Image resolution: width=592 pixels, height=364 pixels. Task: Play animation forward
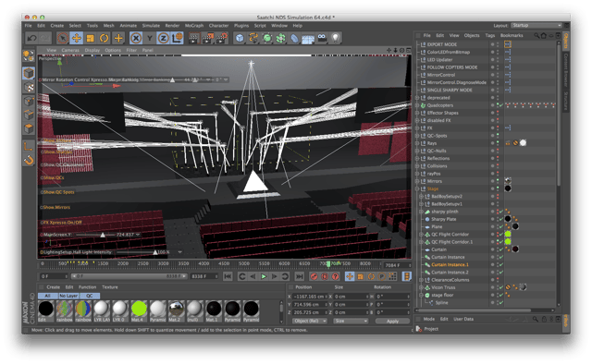[x=264, y=276]
